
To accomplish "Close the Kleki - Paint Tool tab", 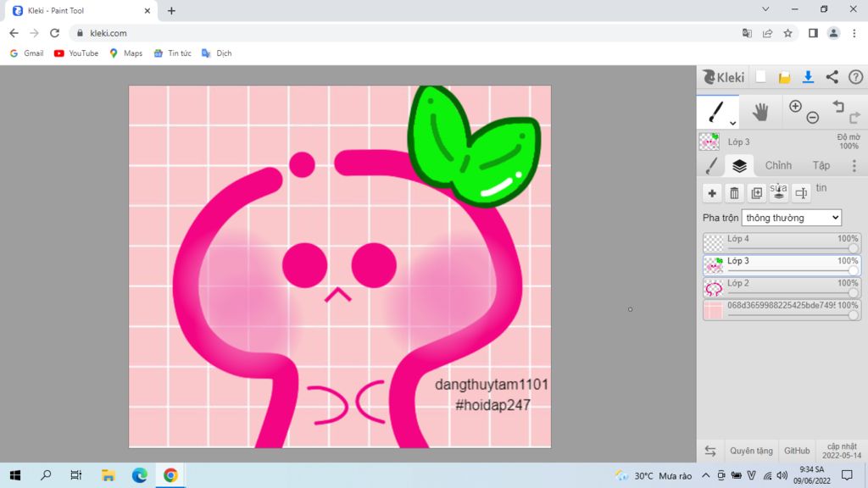I will 147,10.
